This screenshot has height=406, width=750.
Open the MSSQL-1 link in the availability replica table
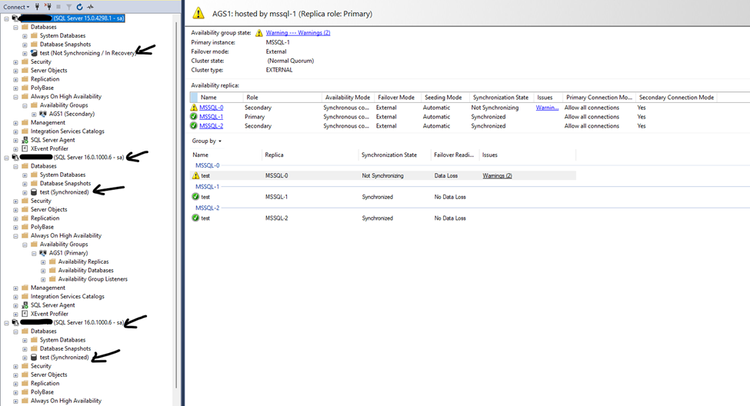tap(211, 117)
